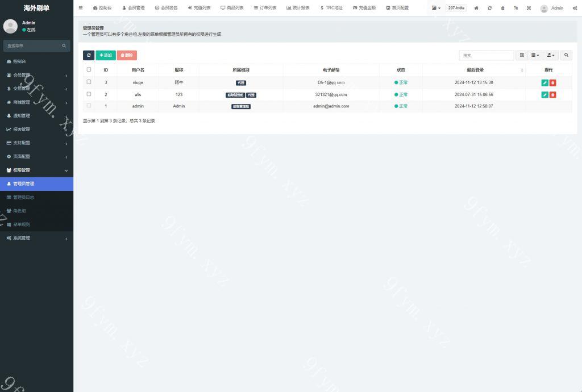Screen dimensions: 582x392
Task: Tick the checkbox for the alis row
Action: point(89,94)
